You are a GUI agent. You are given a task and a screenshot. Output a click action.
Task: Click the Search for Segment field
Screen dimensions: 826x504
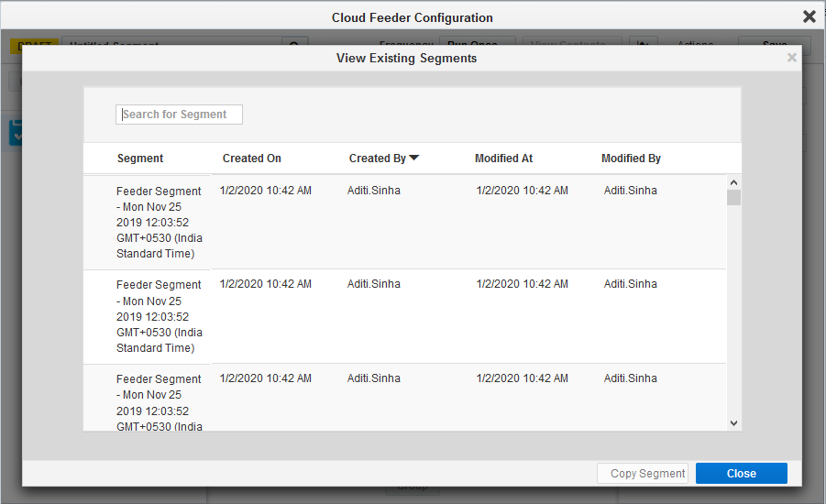click(179, 115)
